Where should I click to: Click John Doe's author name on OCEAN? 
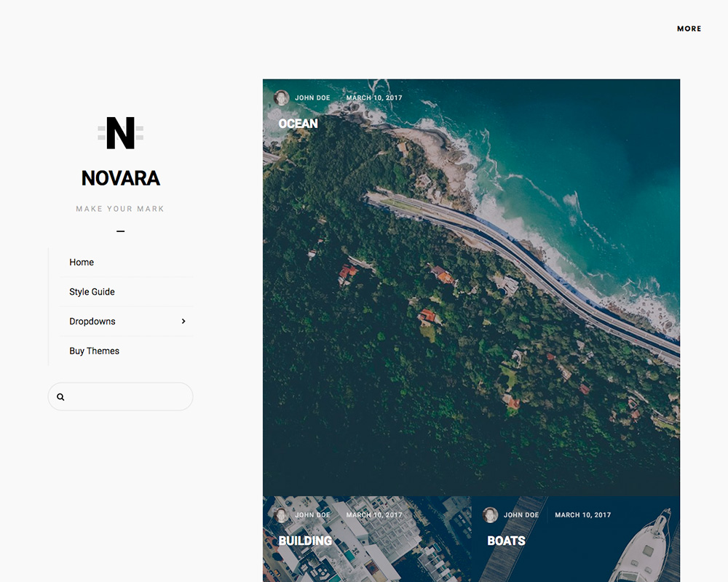(312, 97)
